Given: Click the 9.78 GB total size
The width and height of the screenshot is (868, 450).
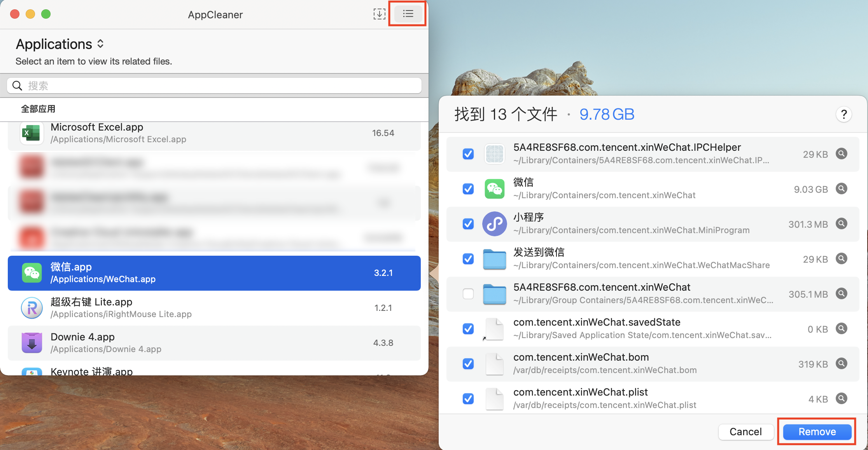Looking at the screenshot, I should coord(607,114).
